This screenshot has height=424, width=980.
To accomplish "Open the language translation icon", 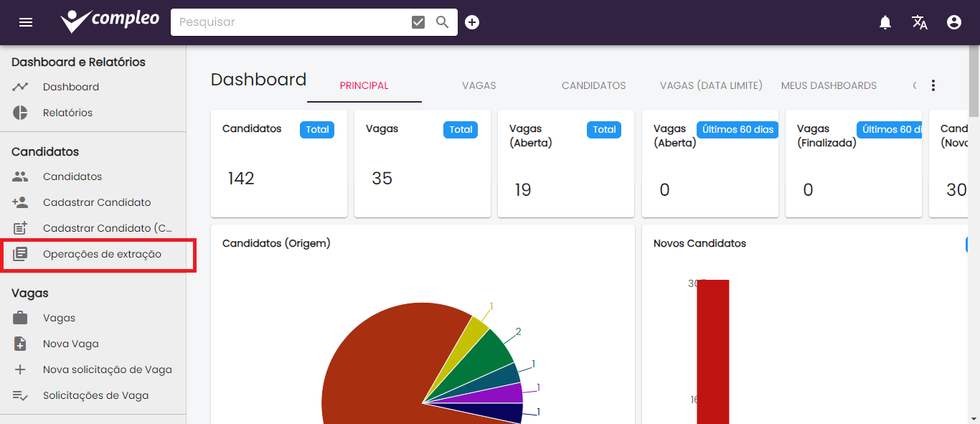I will pos(920,22).
